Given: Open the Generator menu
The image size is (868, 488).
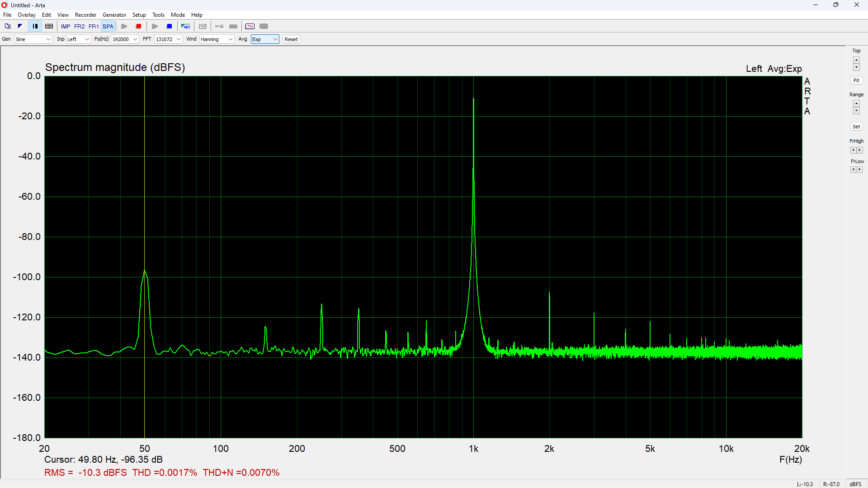Looking at the screenshot, I should [114, 15].
